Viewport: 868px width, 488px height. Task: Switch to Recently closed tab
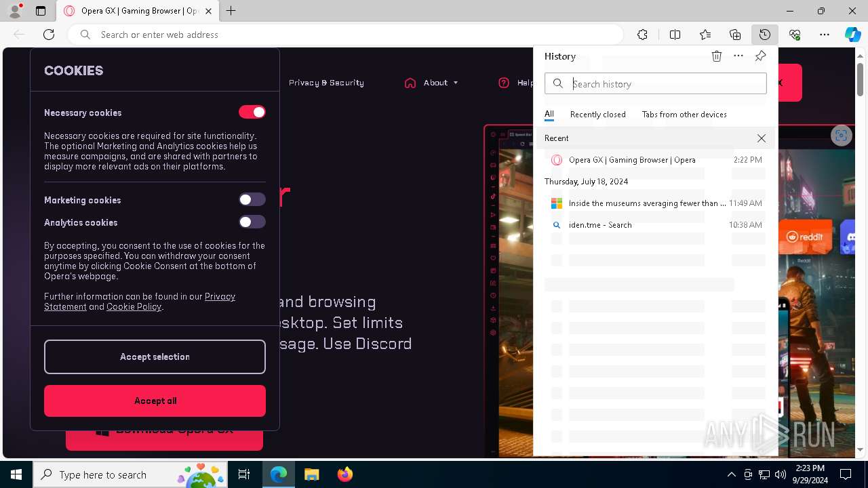pos(597,115)
